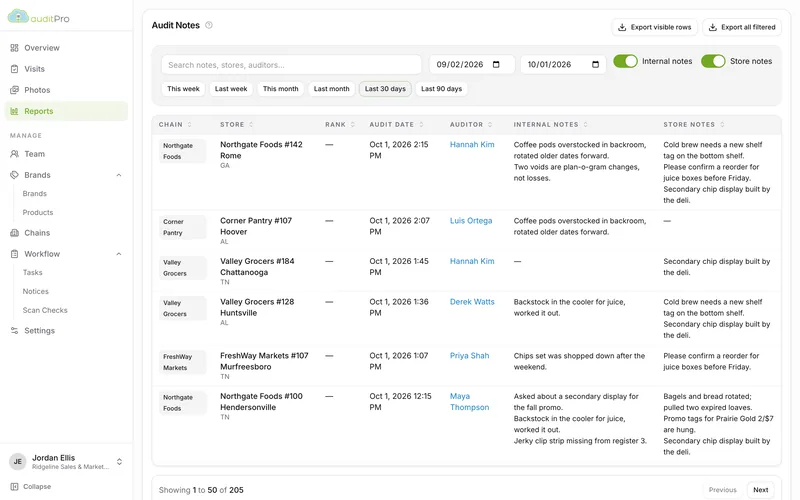Screen dimensions: 800x500
Task: Open Scan Checks under Workflow
Action: (x=45, y=310)
